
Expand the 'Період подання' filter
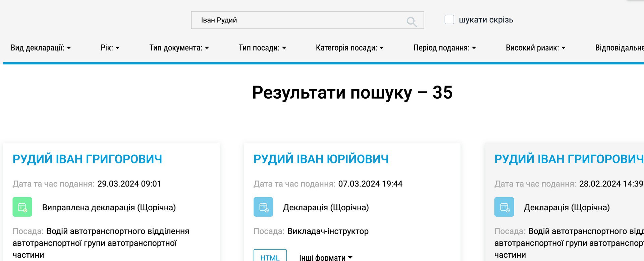tap(445, 48)
